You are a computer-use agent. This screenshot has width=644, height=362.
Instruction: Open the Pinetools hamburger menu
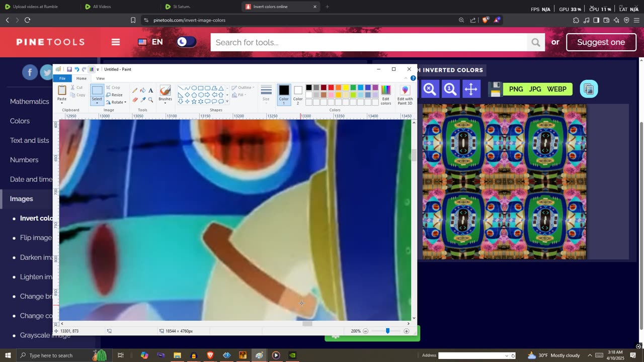(x=116, y=42)
